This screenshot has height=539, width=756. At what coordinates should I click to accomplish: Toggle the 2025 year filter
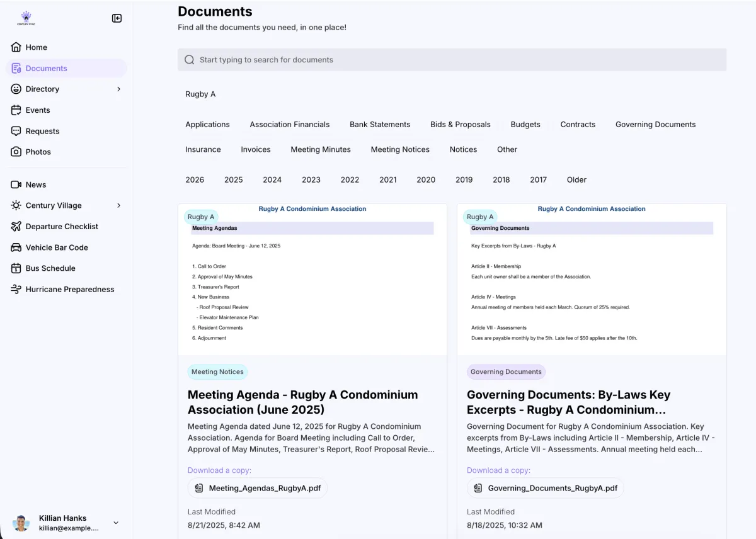[x=233, y=180]
